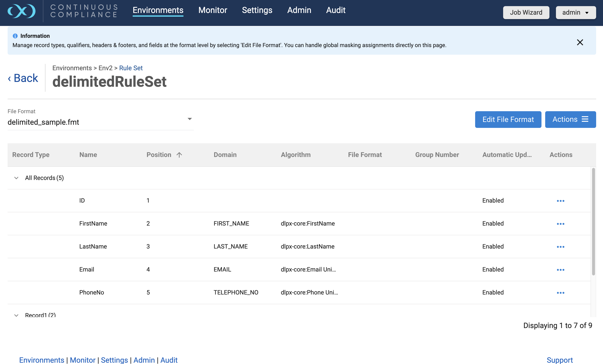Viewport: 603px width, 364px height.
Task: Open the Audit tab in the top navigation
Action: tap(336, 10)
